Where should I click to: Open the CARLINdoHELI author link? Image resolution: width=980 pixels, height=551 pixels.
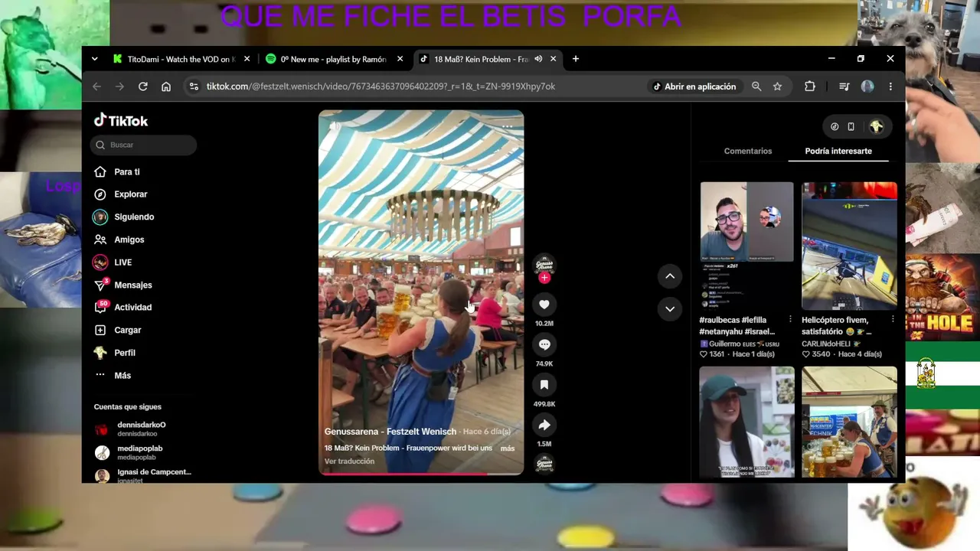pos(832,344)
